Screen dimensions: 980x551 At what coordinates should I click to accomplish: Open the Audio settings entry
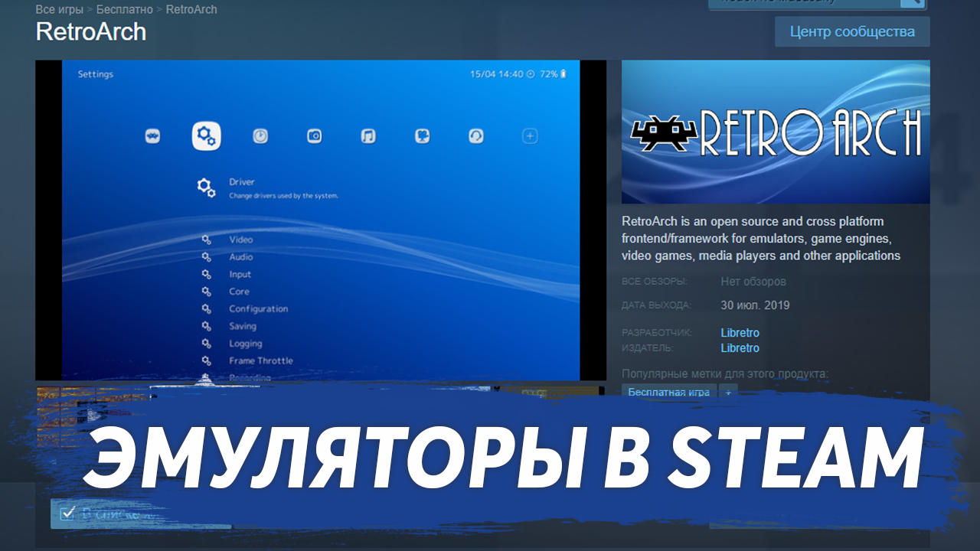240,257
